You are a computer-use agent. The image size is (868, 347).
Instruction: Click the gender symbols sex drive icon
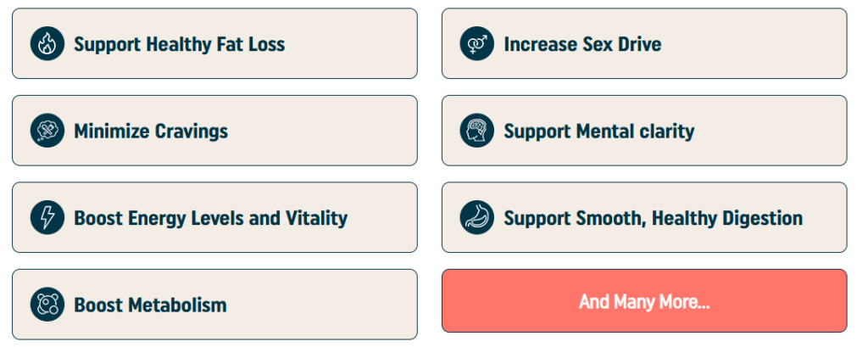[x=477, y=44]
